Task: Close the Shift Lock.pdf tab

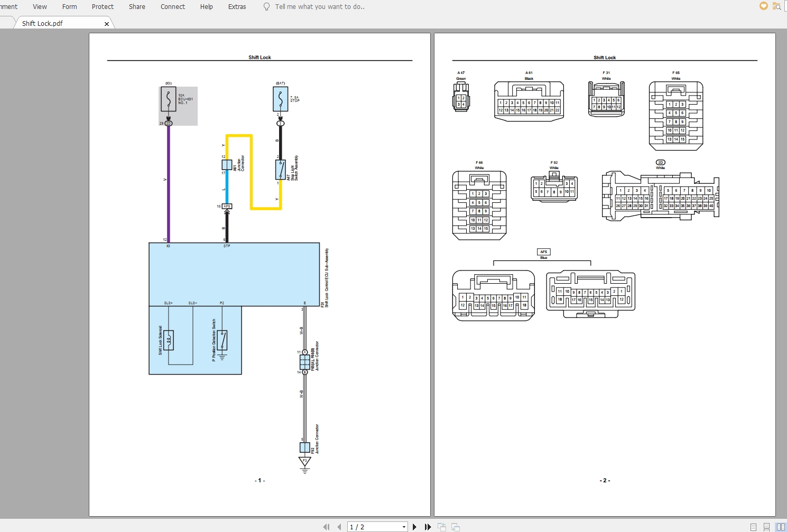Action: click(x=107, y=24)
